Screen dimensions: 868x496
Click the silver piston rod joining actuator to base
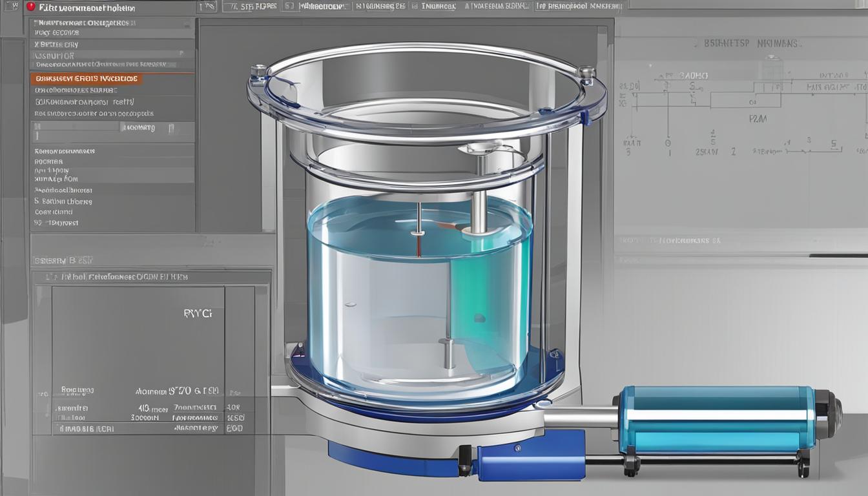point(581,417)
